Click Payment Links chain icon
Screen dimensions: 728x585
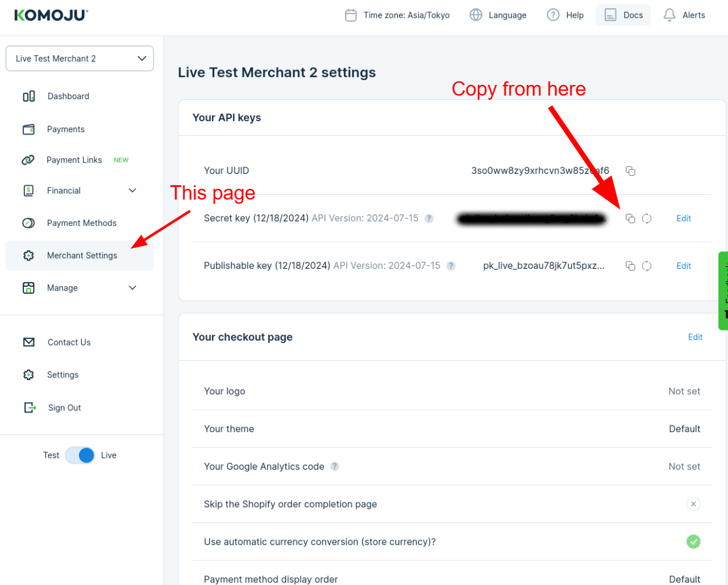pyautogui.click(x=28, y=160)
